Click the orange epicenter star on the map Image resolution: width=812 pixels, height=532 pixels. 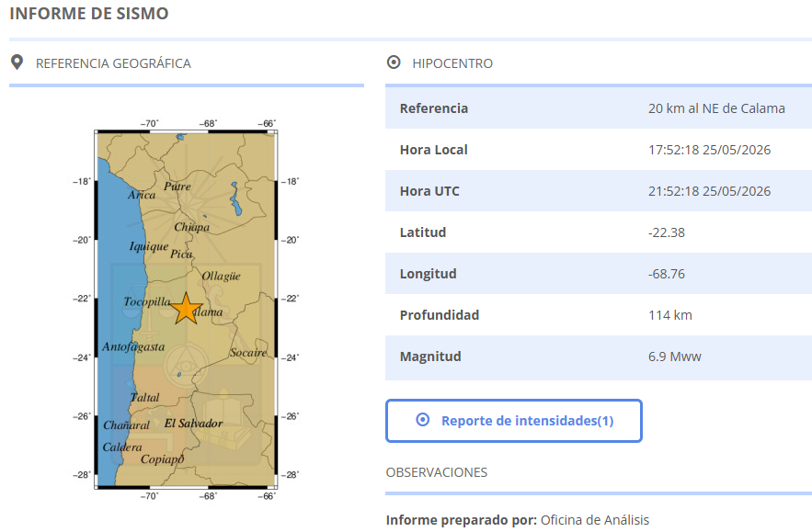point(186,309)
